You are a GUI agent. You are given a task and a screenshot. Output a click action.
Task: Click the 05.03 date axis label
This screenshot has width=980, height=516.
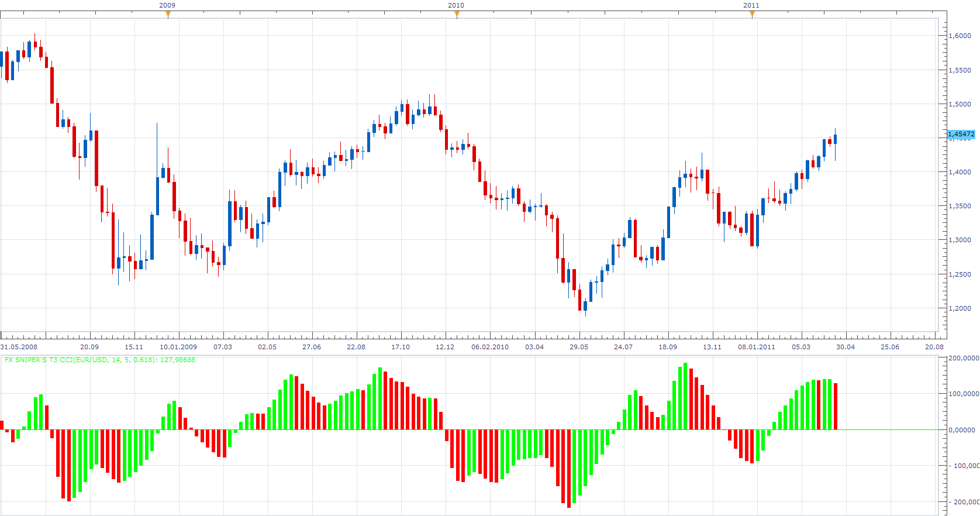801,347
